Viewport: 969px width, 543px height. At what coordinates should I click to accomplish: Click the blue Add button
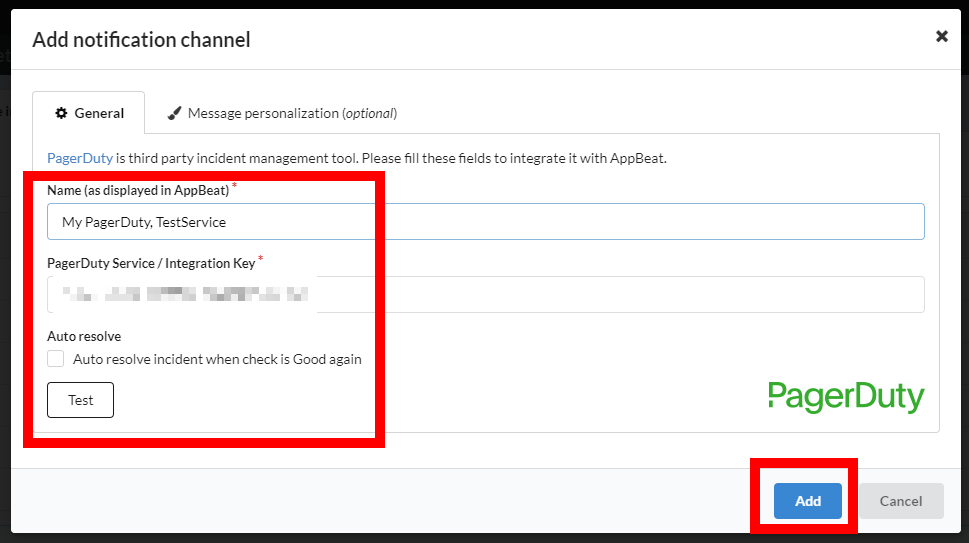[808, 501]
